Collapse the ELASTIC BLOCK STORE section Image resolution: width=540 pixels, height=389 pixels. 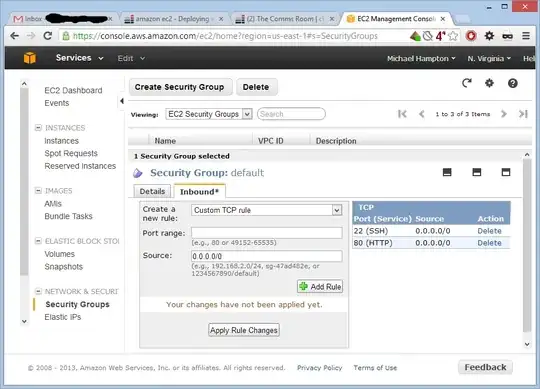coord(38,241)
